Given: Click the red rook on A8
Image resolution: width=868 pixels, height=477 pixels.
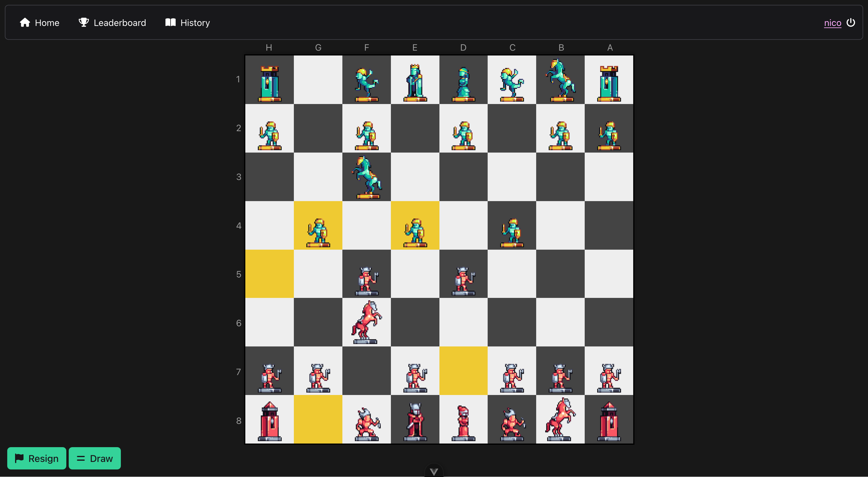Looking at the screenshot, I should pyautogui.click(x=609, y=420).
